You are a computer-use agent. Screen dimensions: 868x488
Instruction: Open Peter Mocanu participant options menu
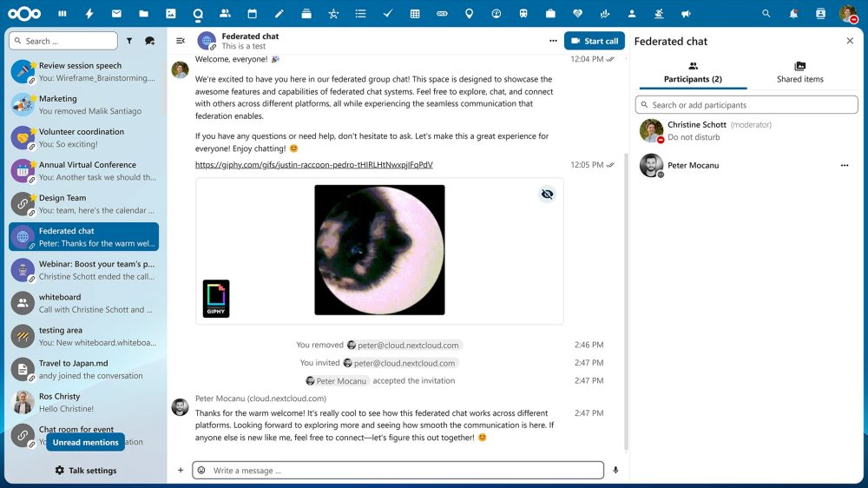pyautogui.click(x=844, y=165)
